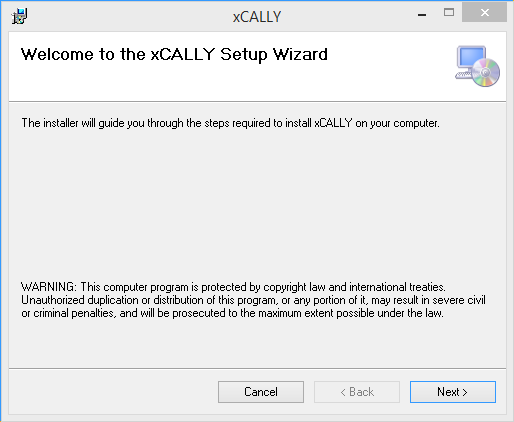514x422 pixels.
Task: Click the computer and CD setup graphic
Action: (477, 66)
